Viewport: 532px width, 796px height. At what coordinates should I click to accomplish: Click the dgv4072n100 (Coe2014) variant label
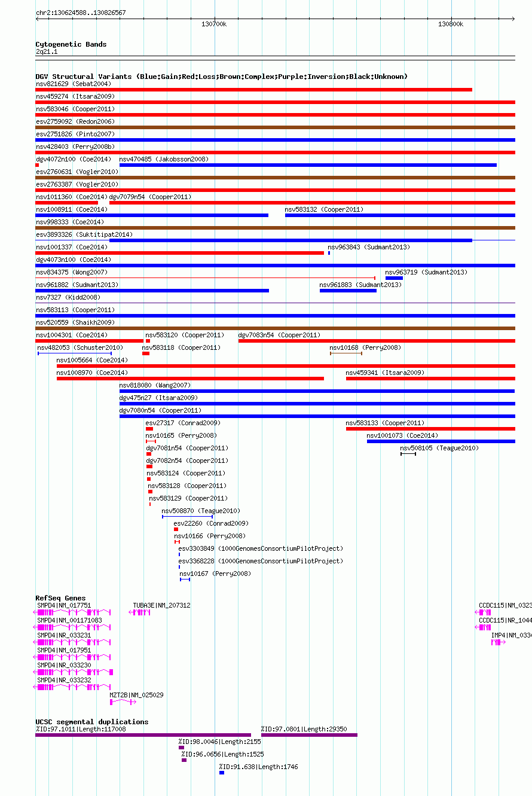point(73,159)
